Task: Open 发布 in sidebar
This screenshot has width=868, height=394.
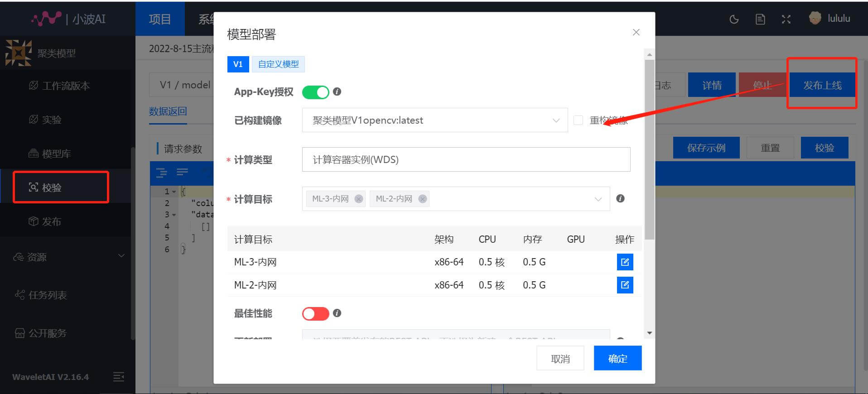Action: 45,221
